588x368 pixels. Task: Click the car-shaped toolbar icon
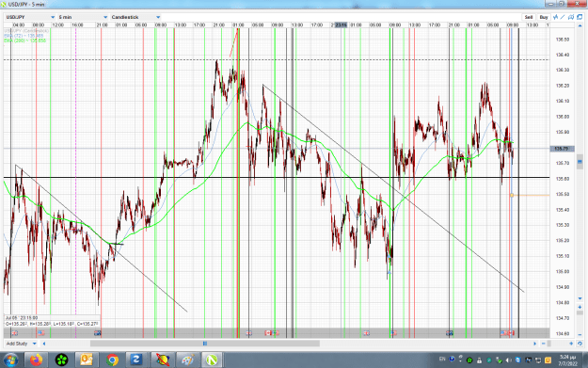(x=571, y=17)
